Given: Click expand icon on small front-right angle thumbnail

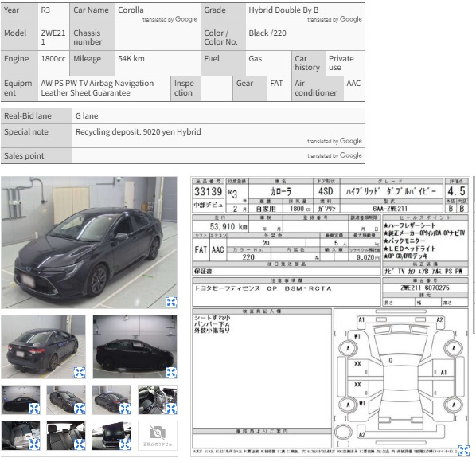Looking at the screenshot, I should click(80, 409).
